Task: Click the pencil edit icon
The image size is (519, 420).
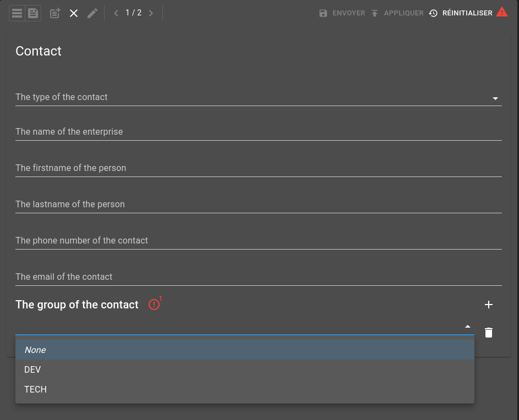Action: click(92, 13)
